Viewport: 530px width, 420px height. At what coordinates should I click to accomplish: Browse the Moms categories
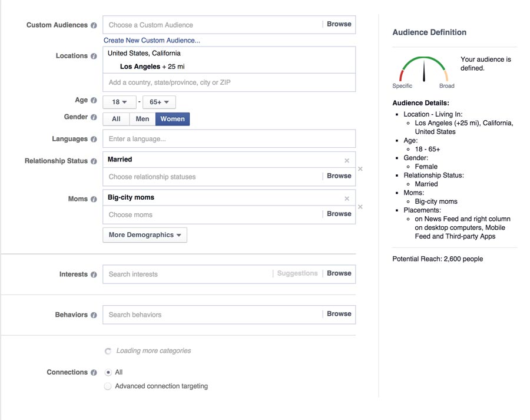tap(339, 214)
